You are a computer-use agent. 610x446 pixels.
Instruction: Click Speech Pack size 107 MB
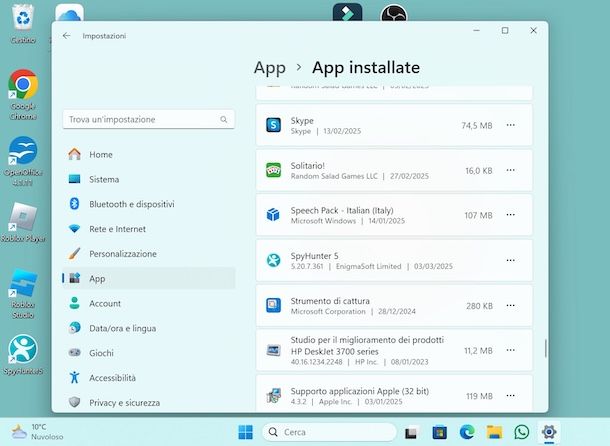coord(478,215)
